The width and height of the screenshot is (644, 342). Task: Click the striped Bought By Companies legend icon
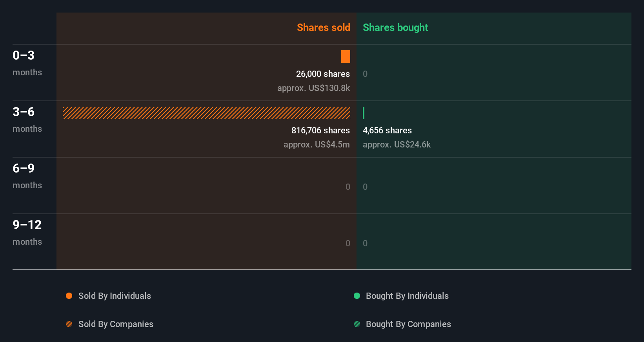point(357,324)
